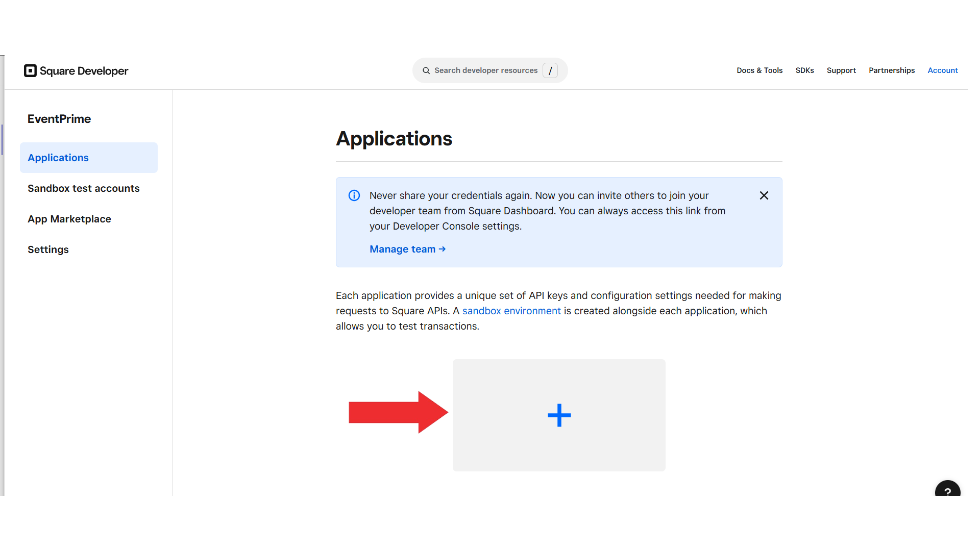980x551 pixels.
Task: Click the info circle icon in banner
Action: 354,195
